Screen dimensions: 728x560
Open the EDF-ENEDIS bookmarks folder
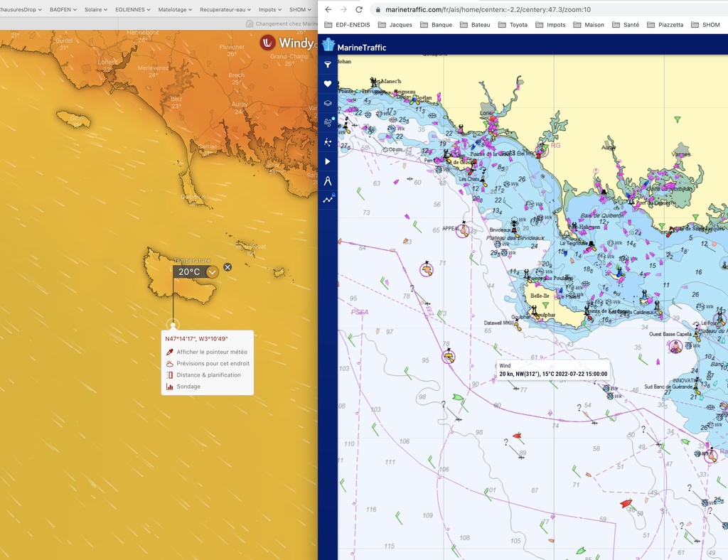tap(347, 25)
